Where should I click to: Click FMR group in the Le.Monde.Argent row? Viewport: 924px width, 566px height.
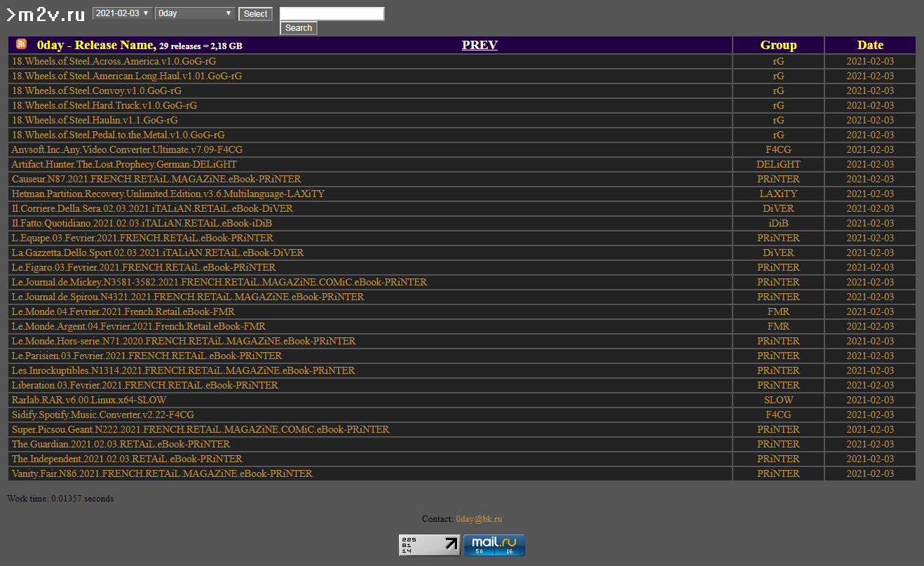coord(778,326)
